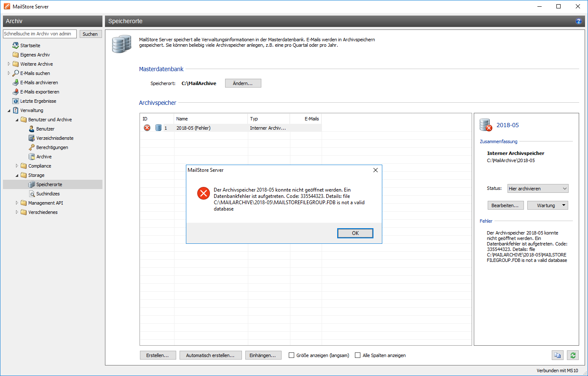The width and height of the screenshot is (588, 376).
Task: Expand the Compliance tree node
Action: pyautogui.click(x=17, y=166)
